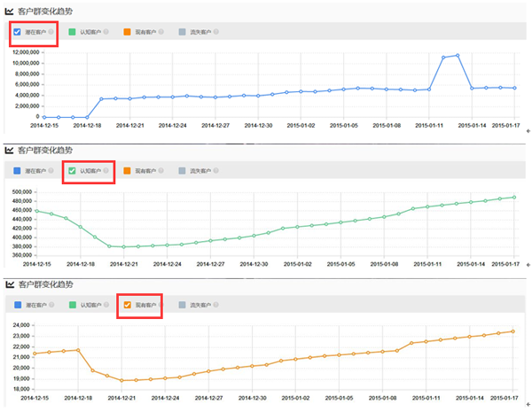Open info icon beside 认知客户 in middle panel

pos(106,170)
